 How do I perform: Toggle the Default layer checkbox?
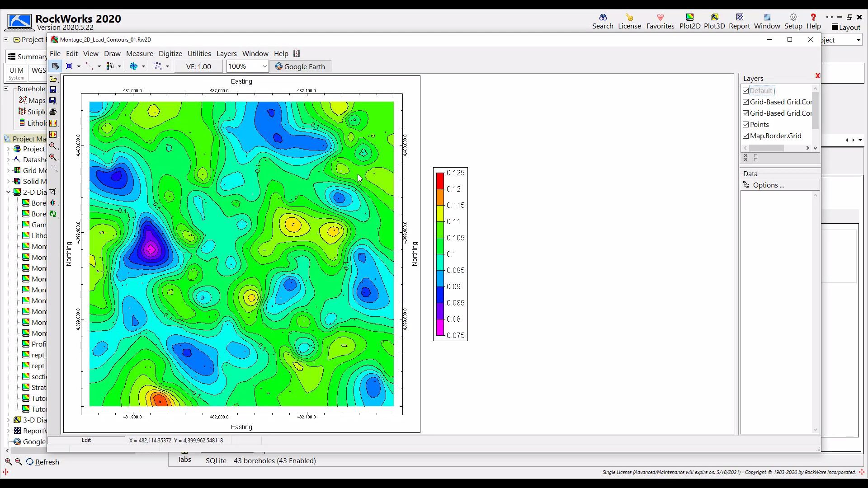point(746,90)
